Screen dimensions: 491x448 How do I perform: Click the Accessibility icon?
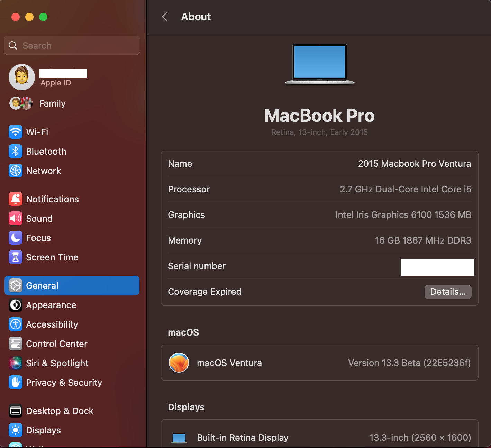[16, 324]
